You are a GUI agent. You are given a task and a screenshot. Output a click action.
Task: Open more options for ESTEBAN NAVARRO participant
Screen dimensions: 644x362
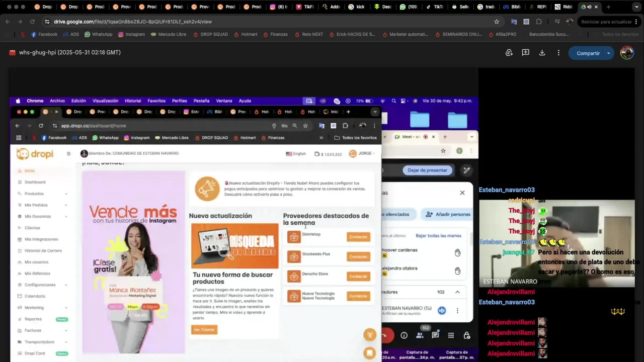pyautogui.click(x=457, y=311)
